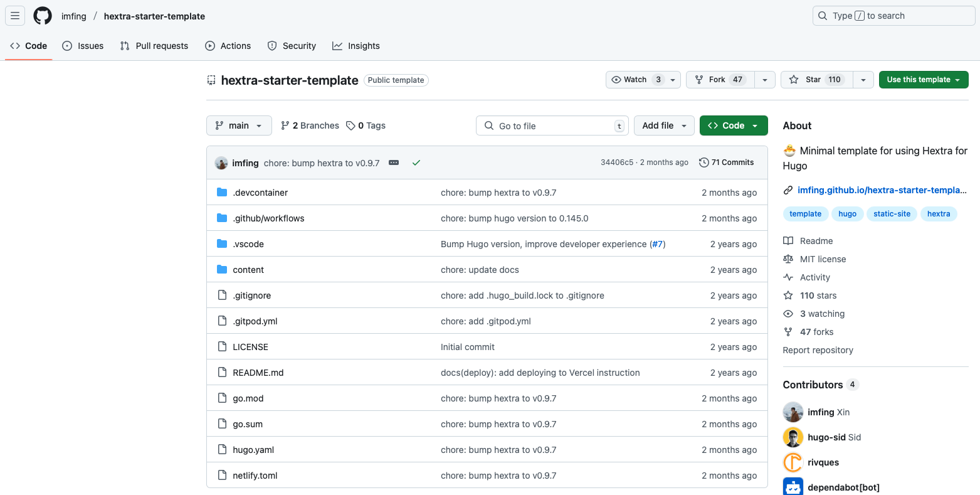The height and width of the screenshot is (495, 980).
Task: Expand commit message ellipsis button
Action: 394,162
